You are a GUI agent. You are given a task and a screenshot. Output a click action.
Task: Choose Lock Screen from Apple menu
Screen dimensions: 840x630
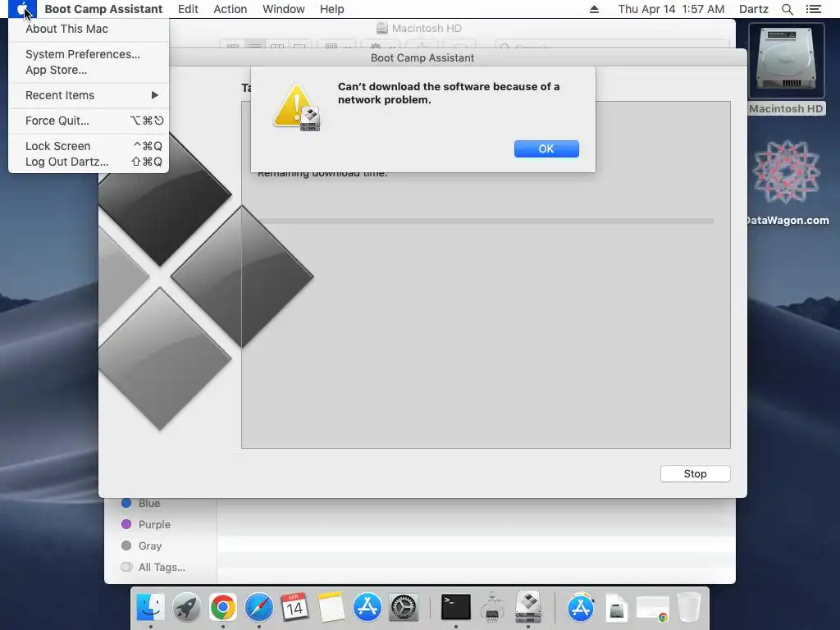click(x=89, y=146)
